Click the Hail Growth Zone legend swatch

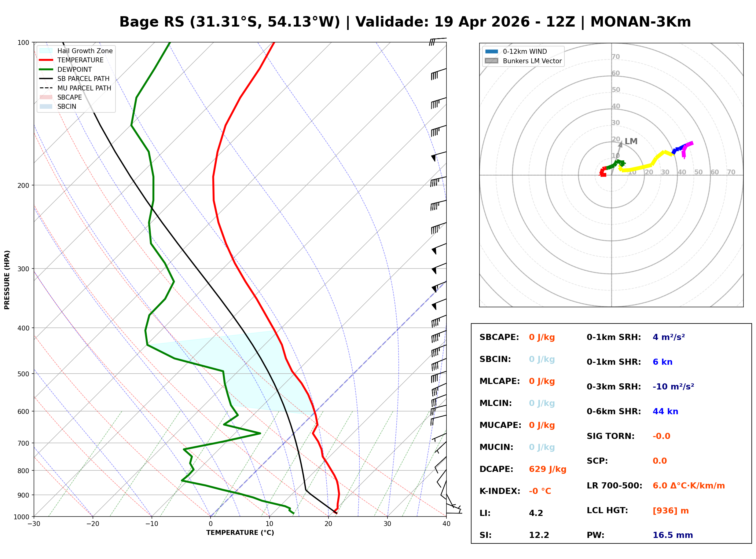46,51
